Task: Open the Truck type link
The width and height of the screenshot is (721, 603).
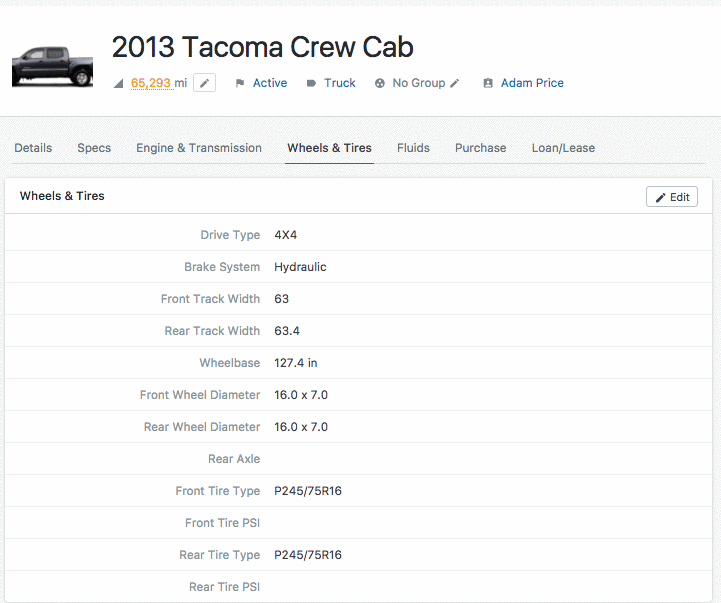Action: (340, 83)
